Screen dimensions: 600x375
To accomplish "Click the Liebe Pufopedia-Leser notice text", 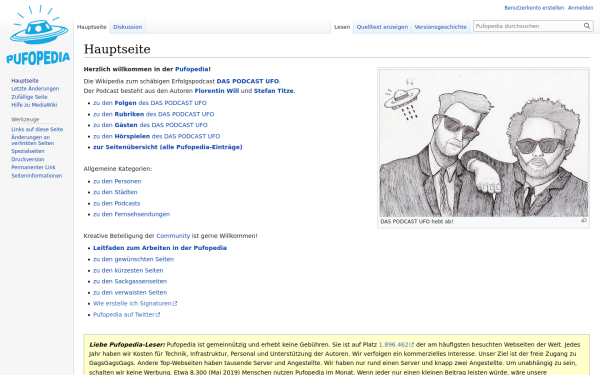I will (127, 344).
